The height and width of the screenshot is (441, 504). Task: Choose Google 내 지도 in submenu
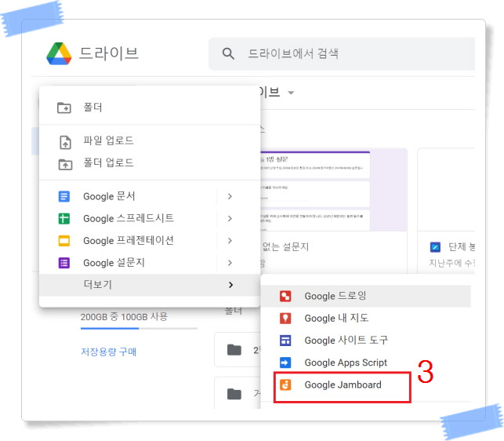[x=365, y=319]
